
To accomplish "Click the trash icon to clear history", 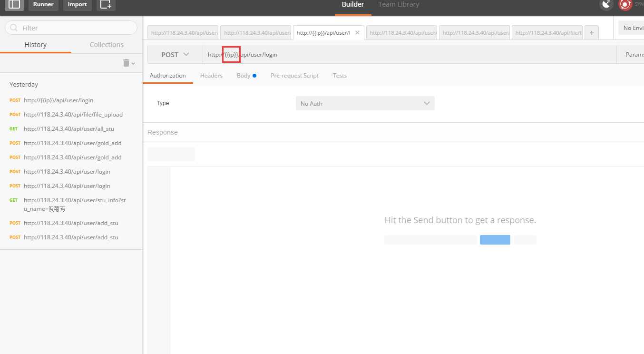I will [x=126, y=63].
